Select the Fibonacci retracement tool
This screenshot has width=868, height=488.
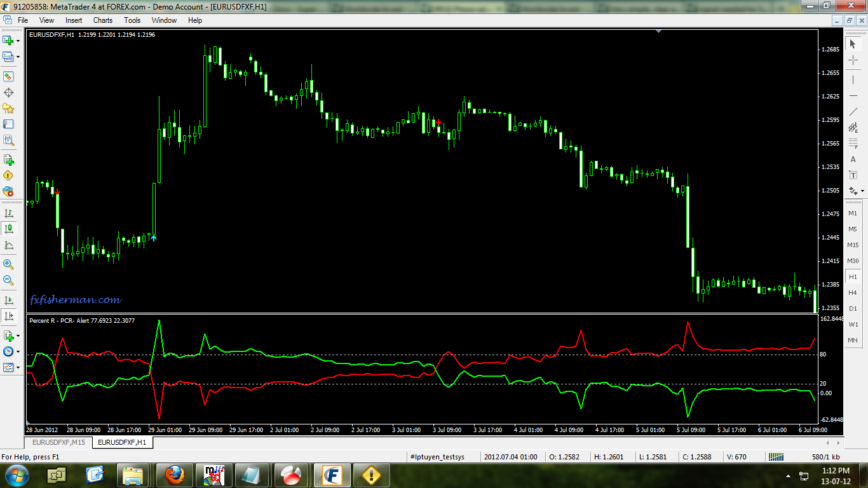(853, 144)
